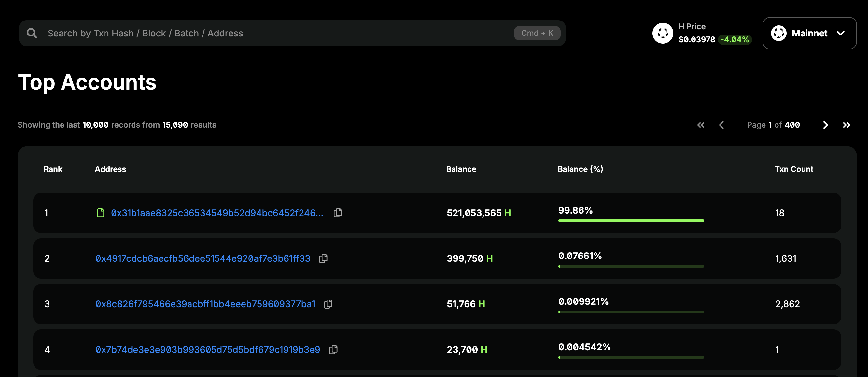868x377 pixels.
Task: Click the 0.009921% balance progress bar
Action: (x=631, y=312)
